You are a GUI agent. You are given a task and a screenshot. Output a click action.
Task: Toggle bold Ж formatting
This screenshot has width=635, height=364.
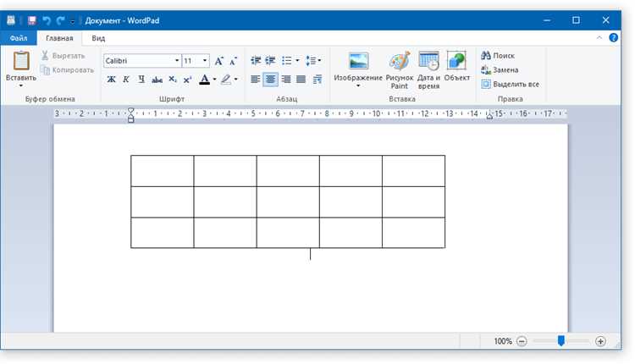click(x=111, y=80)
